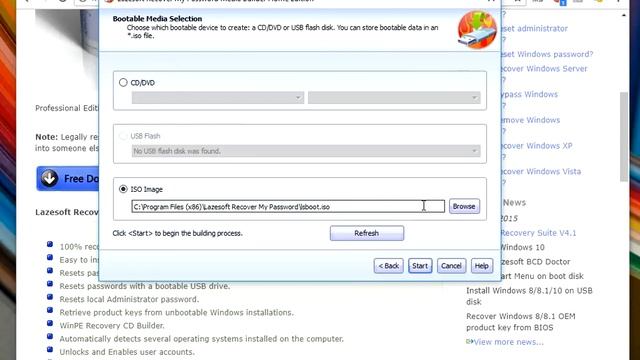Click 'Retrieve product keys from unbootable Windows' bullet

(176, 313)
